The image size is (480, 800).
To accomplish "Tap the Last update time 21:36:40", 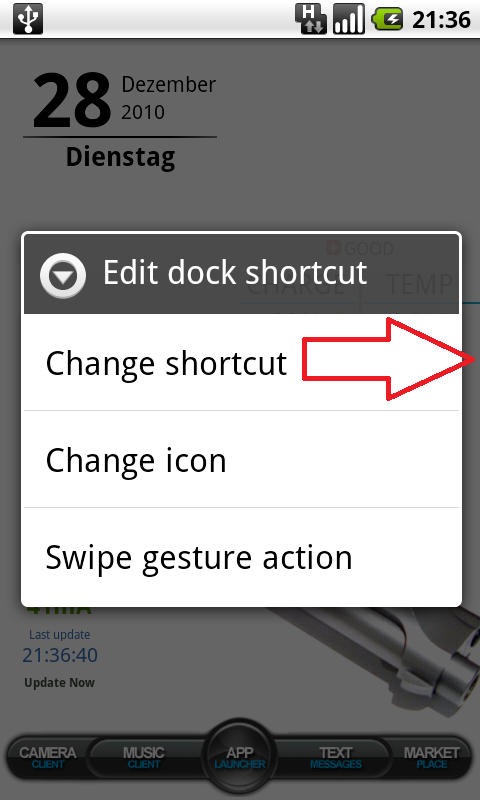I will [x=60, y=655].
